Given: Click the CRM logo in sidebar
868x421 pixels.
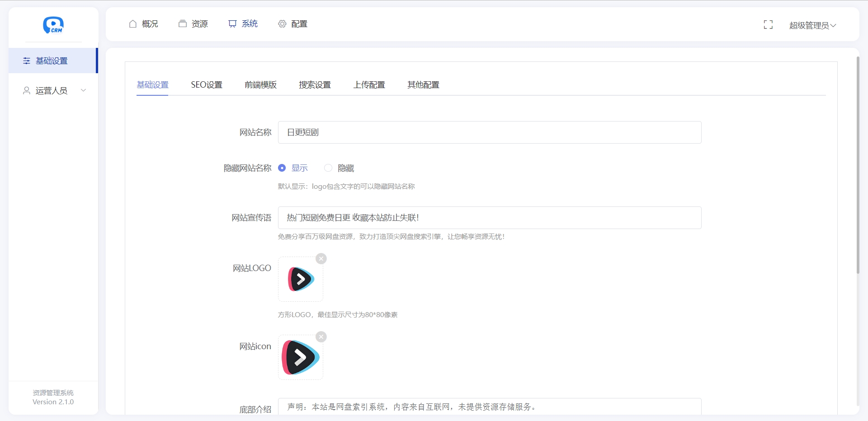Looking at the screenshot, I should [53, 25].
